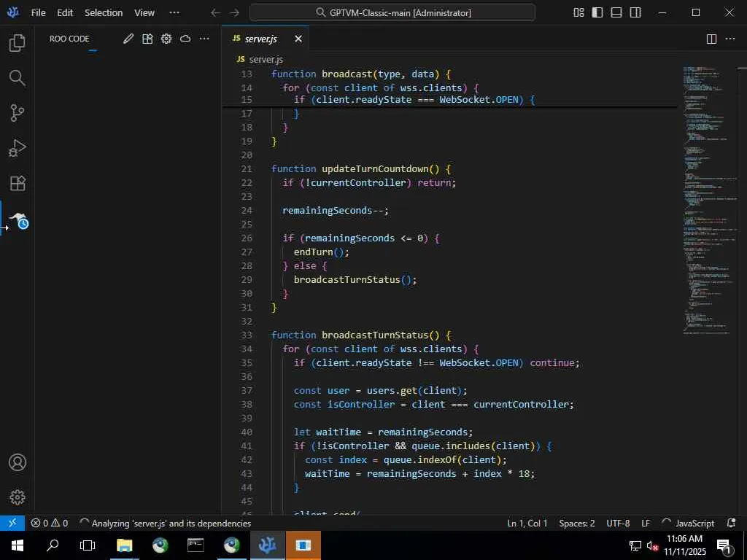This screenshot has height=560, width=747.
Task: Open the Edit menu
Action: (65, 13)
